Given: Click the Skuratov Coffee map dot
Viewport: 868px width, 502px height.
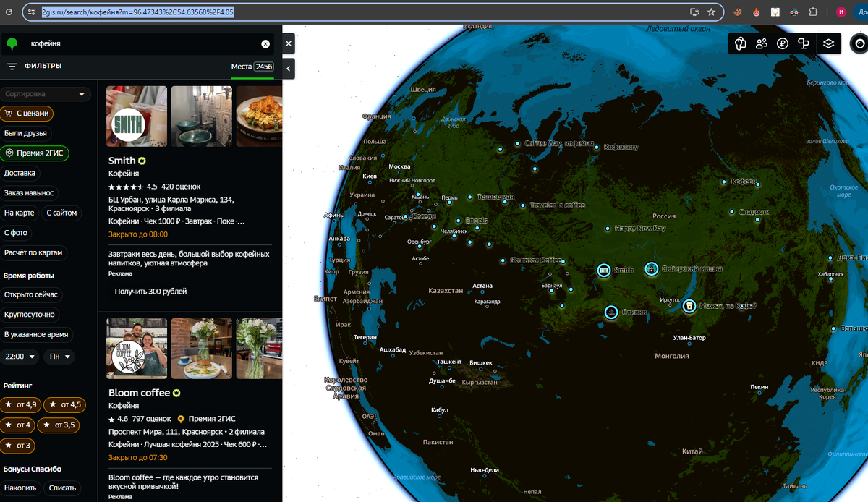Looking at the screenshot, I should click(503, 260).
